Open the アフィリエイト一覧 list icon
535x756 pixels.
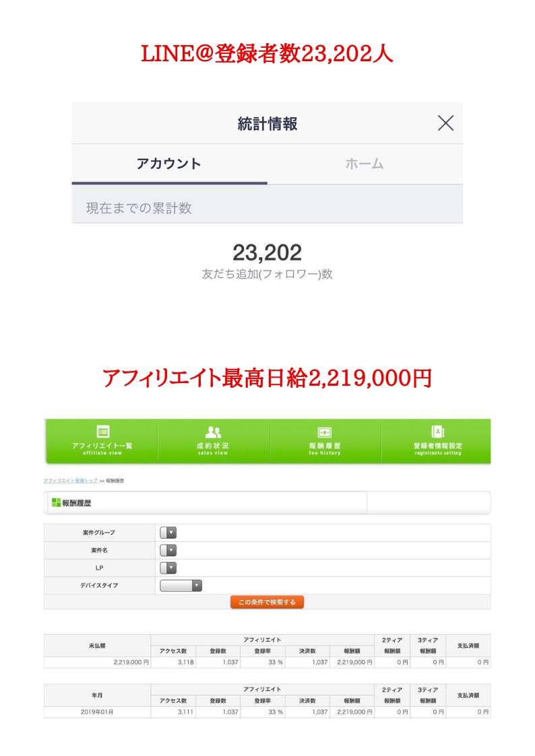tap(102, 432)
